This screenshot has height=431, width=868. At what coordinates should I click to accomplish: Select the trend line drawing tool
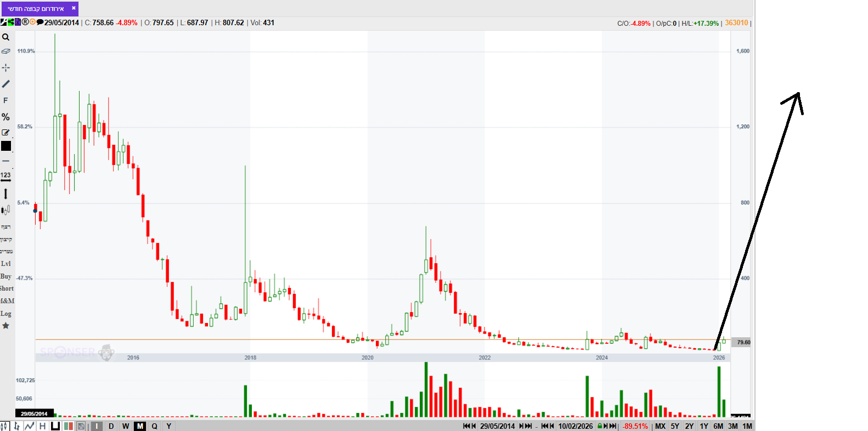click(5, 84)
